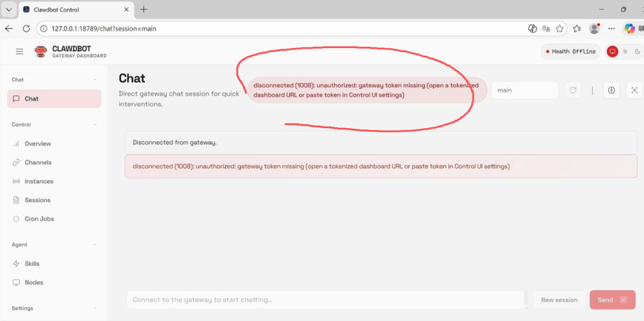Open the browser settings ellipsis menu
The height and width of the screenshot is (321, 644).
tap(612, 29)
